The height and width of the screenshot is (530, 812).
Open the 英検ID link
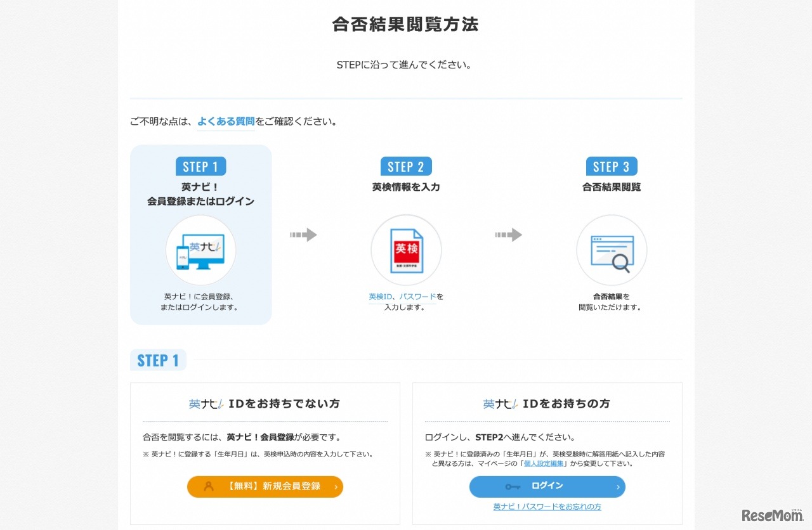point(382,296)
